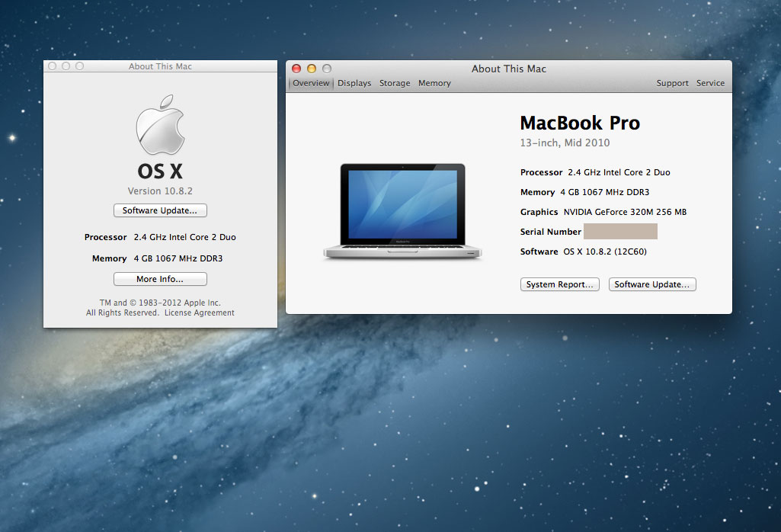Click the MacBook Pro laptop image
The width and height of the screenshot is (781, 532).
[402, 211]
